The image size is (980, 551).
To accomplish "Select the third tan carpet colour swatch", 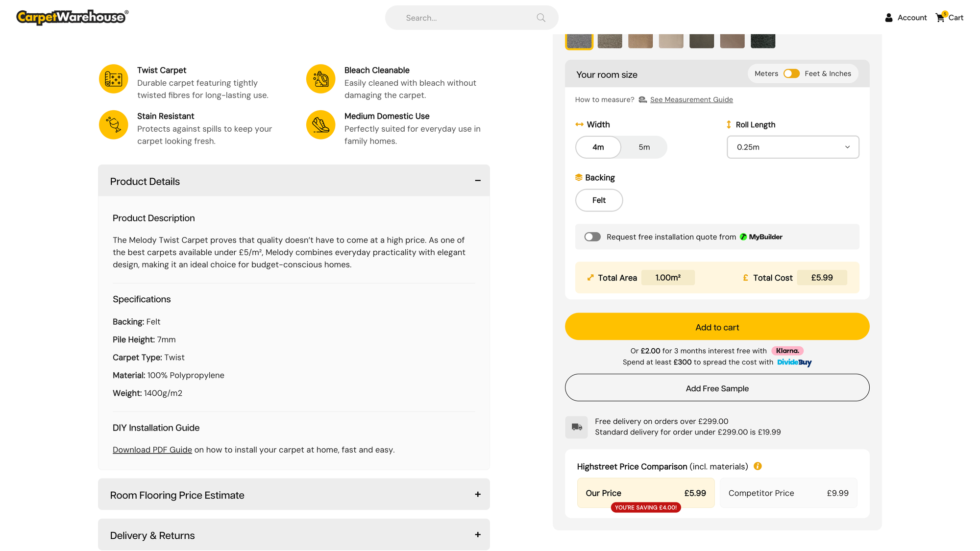I will point(640,41).
